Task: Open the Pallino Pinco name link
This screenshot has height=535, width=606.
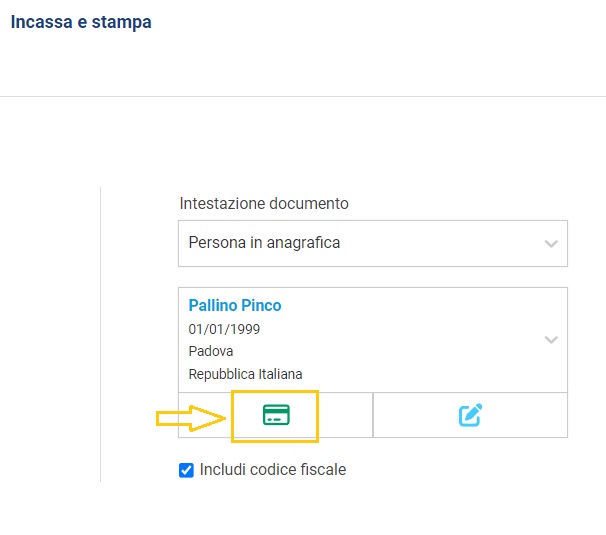Action: point(235,305)
